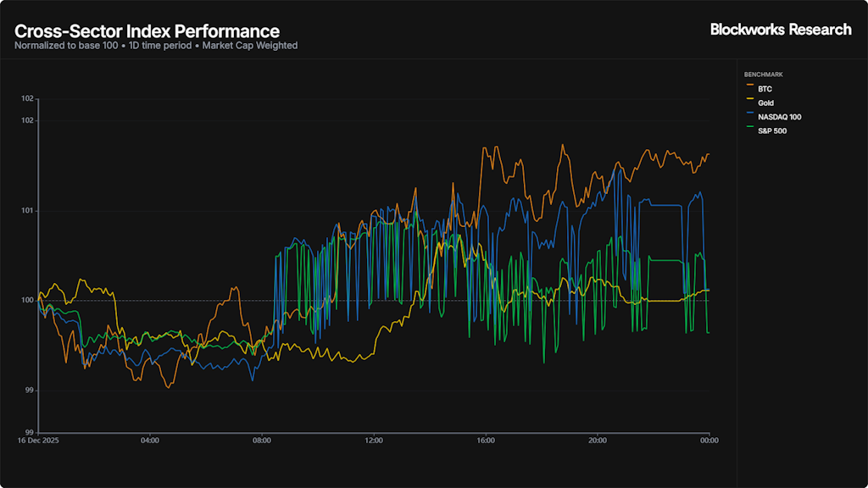Select the 12:00 mark on the time axis

[374, 441]
